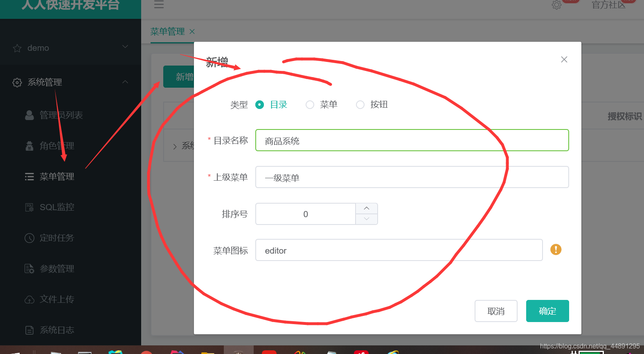Screen dimensions: 644x354
Task: Click the clock icon beside 定时任务
Action: click(29, 238)
